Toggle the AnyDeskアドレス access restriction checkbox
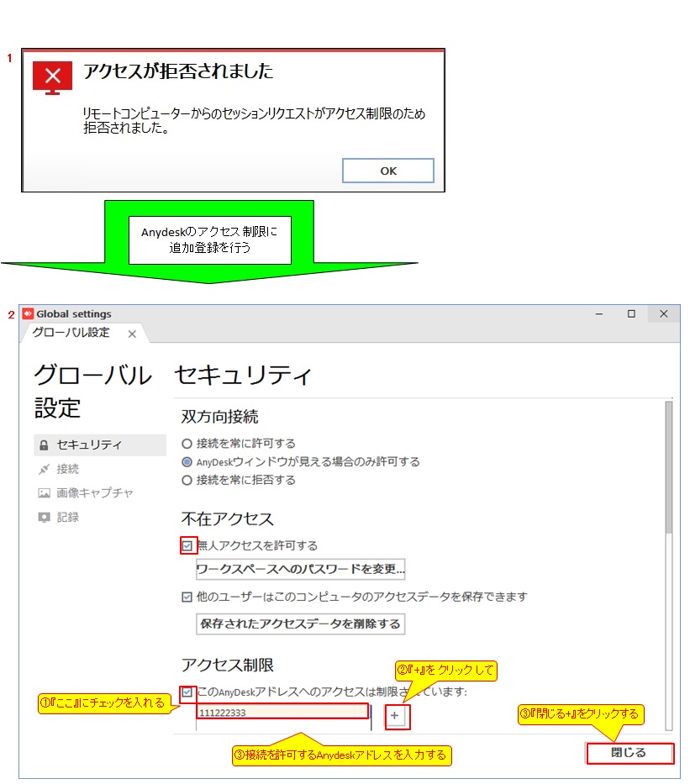This screenshot has width=690, height=784. click(187, 692)
